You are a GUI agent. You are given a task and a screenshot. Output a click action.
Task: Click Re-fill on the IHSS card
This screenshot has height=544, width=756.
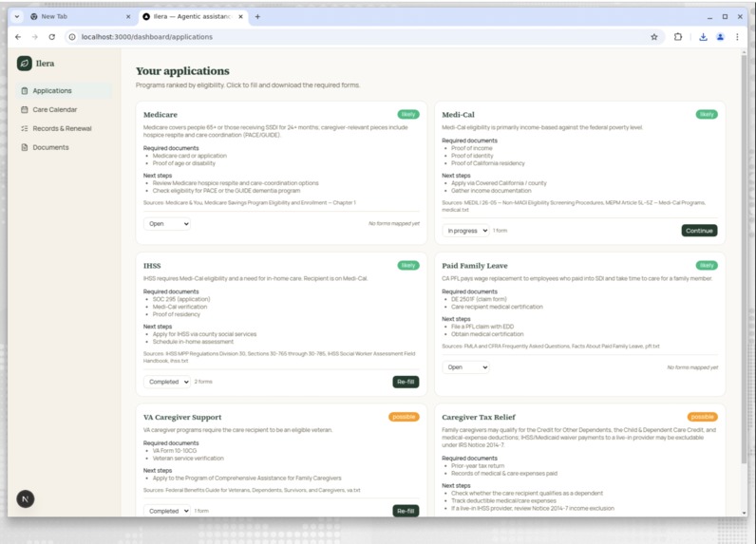[x=406, y=382]
